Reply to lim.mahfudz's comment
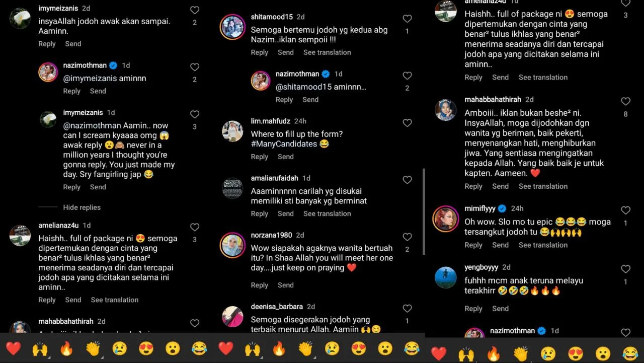The height and width of the screenshot is (363, 644). click(260, 157)
